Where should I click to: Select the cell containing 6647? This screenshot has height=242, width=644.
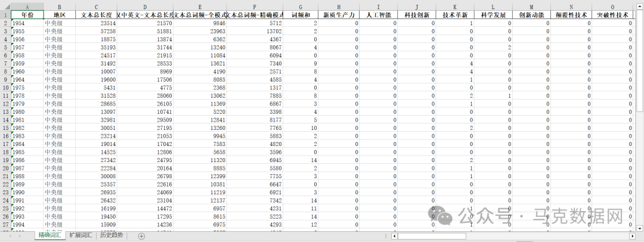(255, 184)
